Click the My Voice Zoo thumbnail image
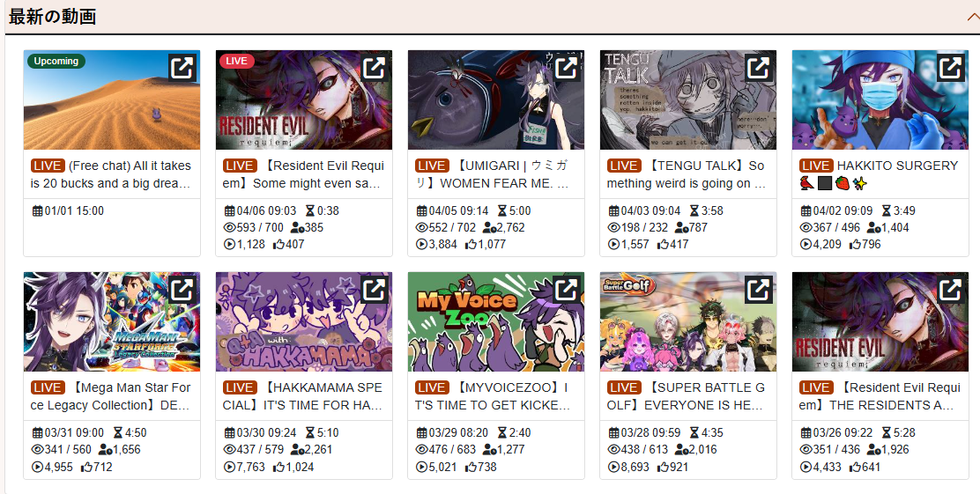980x494 pixels. coord(495,321)
